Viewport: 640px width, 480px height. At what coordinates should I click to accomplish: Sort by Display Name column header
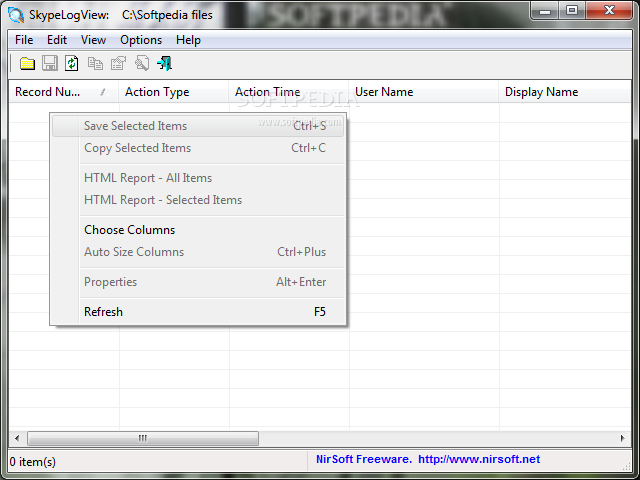(x=565, y=92)
